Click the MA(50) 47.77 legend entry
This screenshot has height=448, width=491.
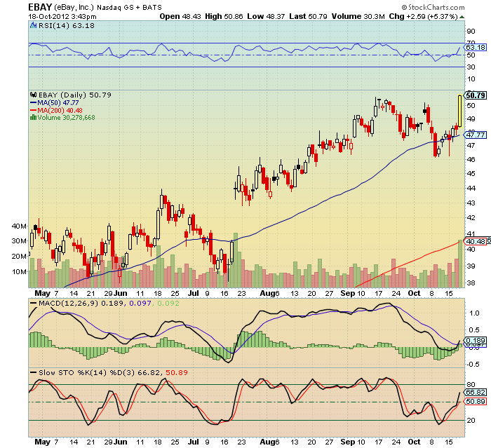pos(54,102)
